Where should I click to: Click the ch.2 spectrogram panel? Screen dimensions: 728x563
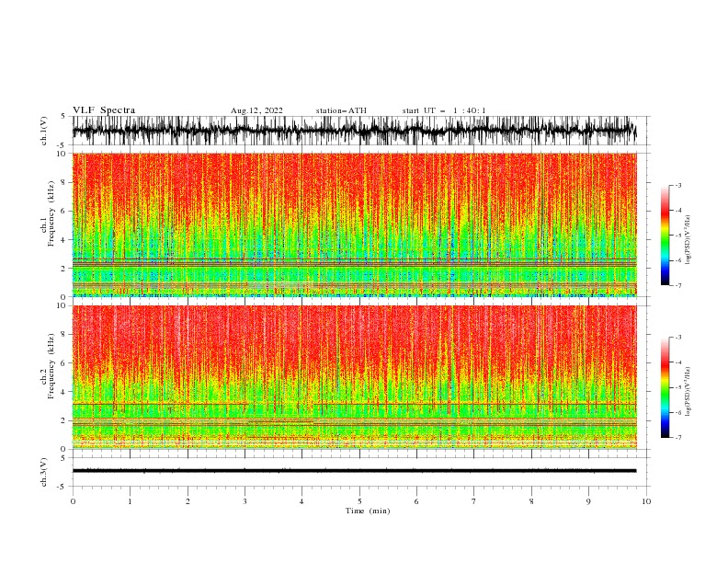pos(354,377)
